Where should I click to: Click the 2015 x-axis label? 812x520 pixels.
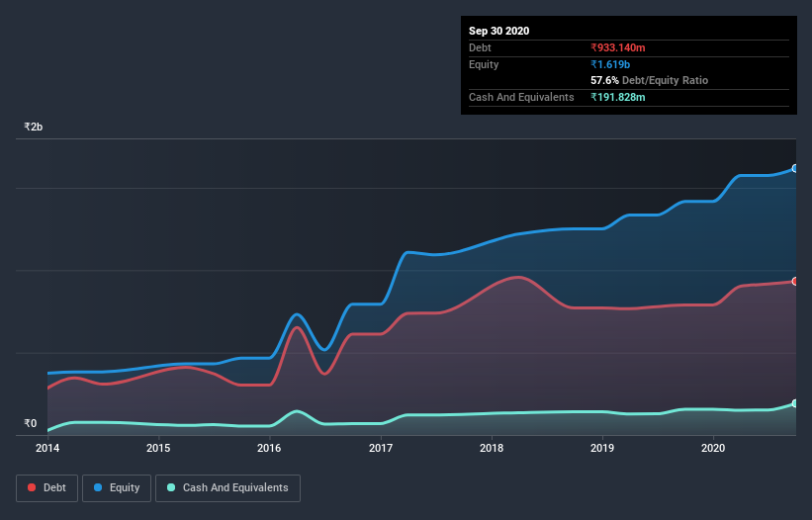click(x=158, y=448)
